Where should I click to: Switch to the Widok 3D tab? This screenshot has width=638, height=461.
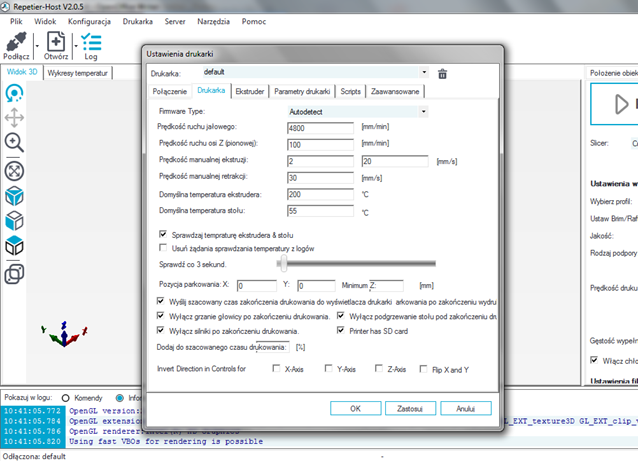[x=22, y=72]
